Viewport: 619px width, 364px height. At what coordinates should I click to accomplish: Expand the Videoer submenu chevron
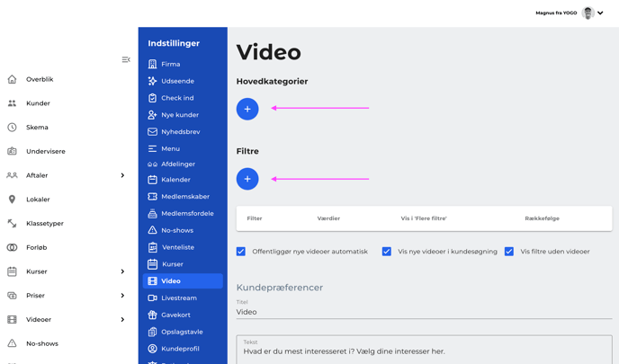[x=122, y=320]
